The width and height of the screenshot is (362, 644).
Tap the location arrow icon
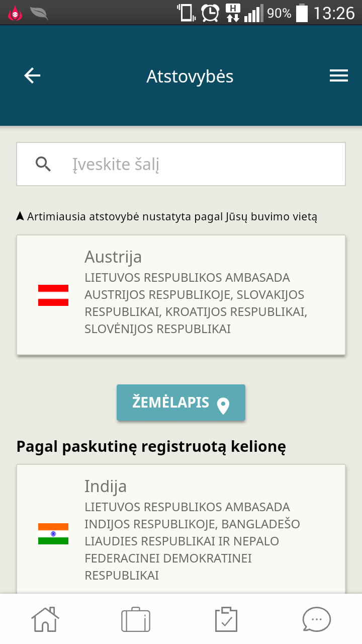coord(20,216)
